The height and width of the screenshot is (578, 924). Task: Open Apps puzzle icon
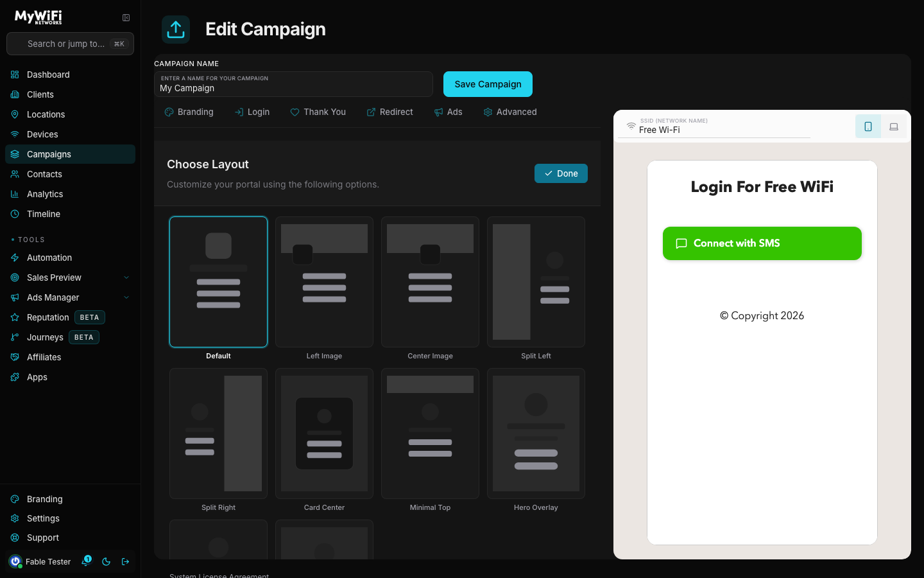[x=15, y=377]
